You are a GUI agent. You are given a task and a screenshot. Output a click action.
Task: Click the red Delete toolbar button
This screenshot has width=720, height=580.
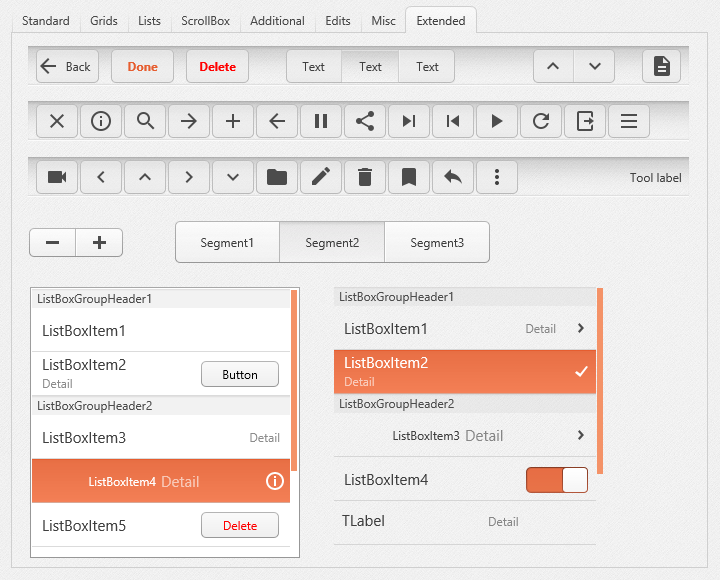coord(218,67)
